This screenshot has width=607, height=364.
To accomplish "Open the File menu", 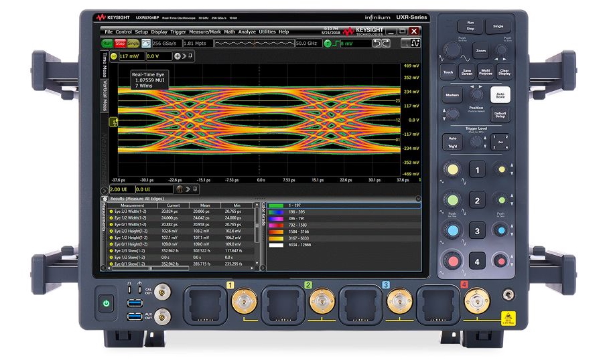I will pyautogui.click(x=109, y=31).
